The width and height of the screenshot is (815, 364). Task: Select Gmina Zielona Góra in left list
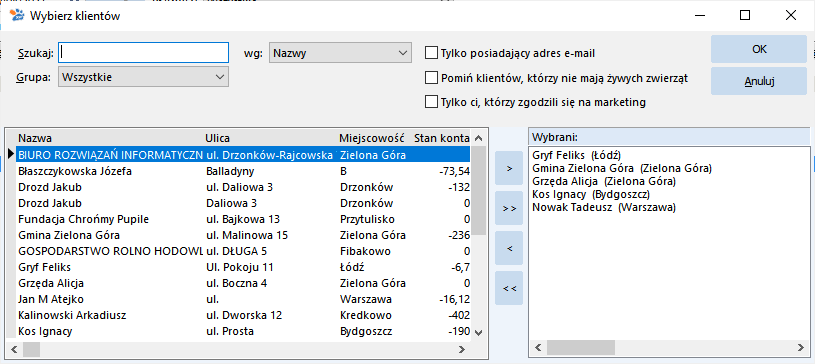243,235
